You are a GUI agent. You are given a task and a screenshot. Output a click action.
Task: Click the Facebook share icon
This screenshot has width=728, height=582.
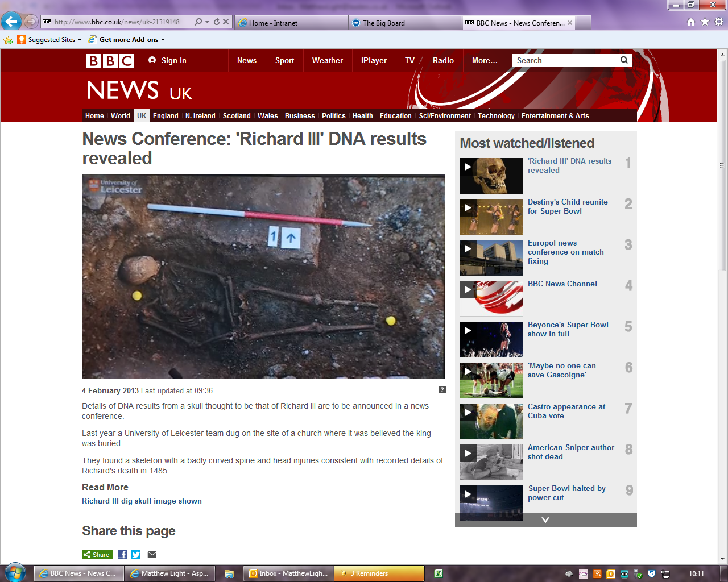pos(122,555)
